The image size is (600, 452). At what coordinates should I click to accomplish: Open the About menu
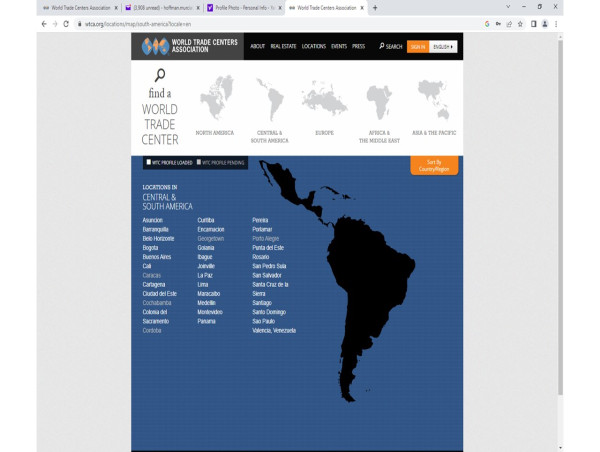(x=258, y=46)
